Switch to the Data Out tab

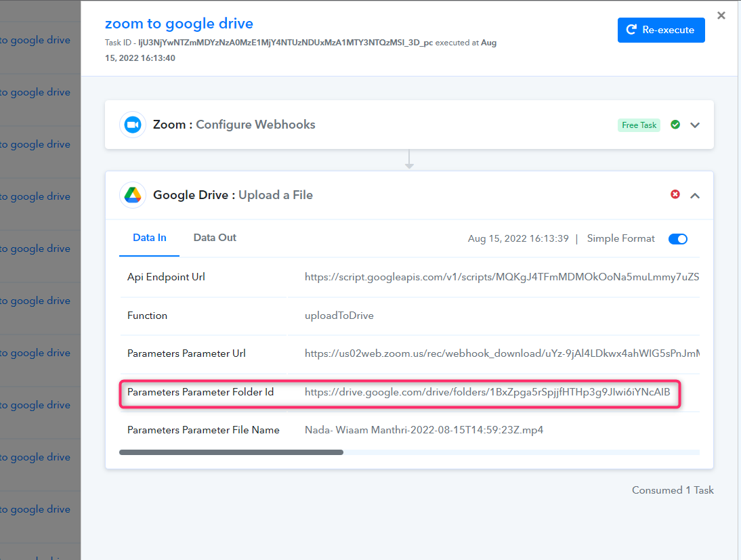pos(215,238)
